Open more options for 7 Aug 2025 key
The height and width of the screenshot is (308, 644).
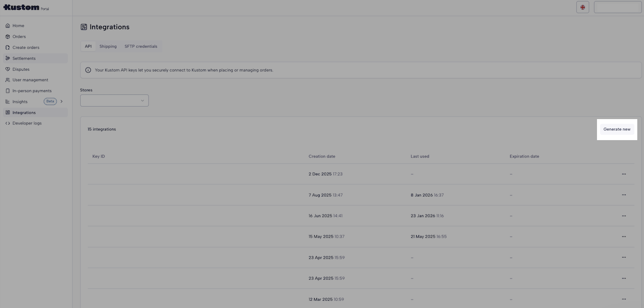(624, 195)
